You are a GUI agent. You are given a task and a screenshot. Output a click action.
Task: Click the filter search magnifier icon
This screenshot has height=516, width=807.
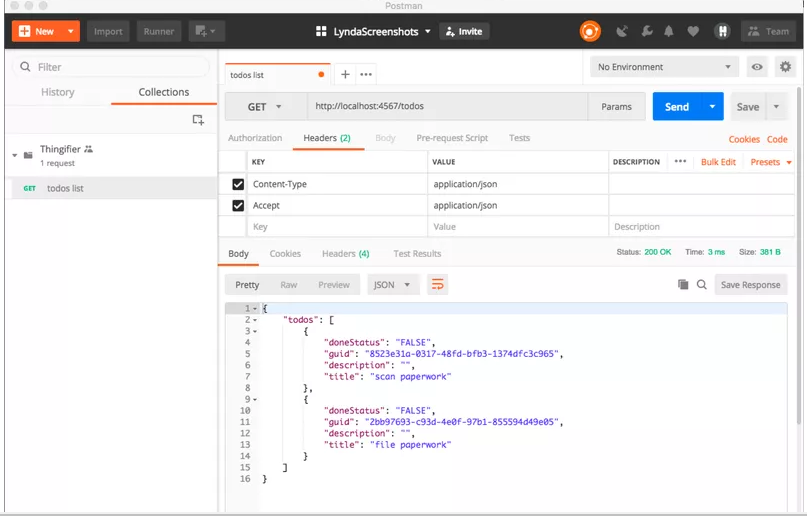pyautogui.click(x=25, y=67)
